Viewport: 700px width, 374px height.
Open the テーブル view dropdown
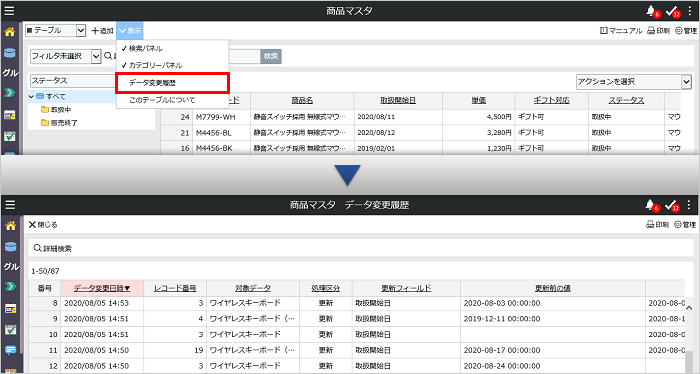click(x=55, y=30)
